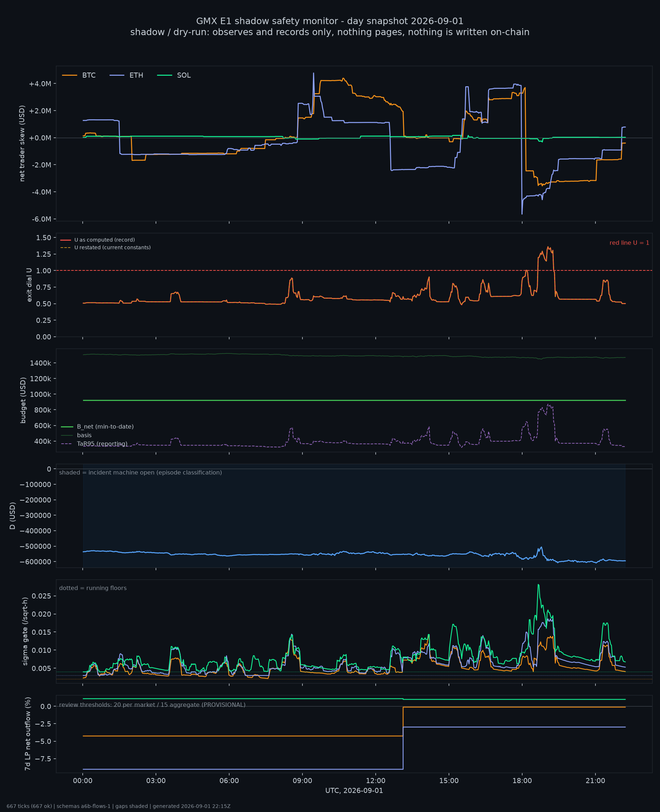Click the '1400k' budget tick label
Image resolution: width=660 pixels, height=812 pixels.
click(x=41, y=363)
